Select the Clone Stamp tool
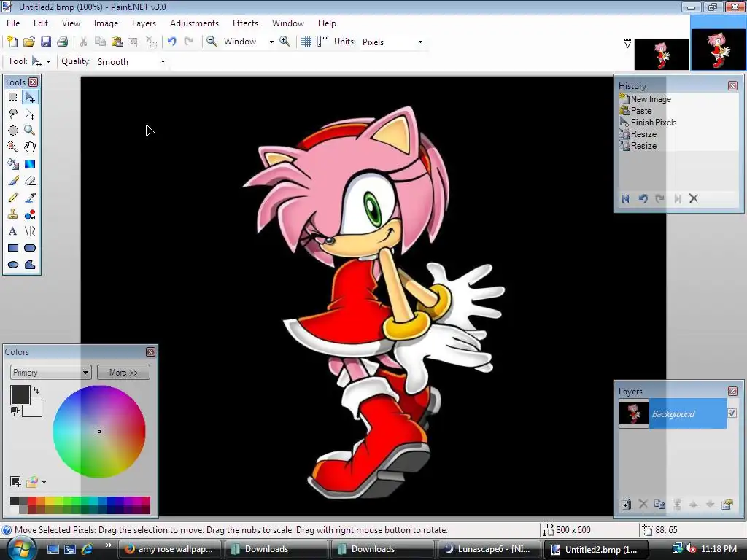Viewport: 747px width, 560px height. 13,215
